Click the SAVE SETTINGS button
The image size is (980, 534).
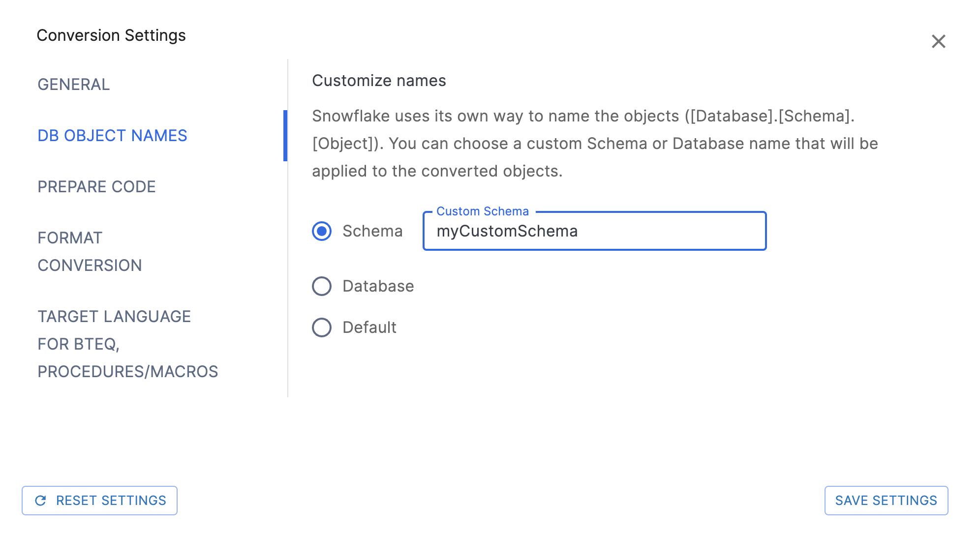pos(886,501)
